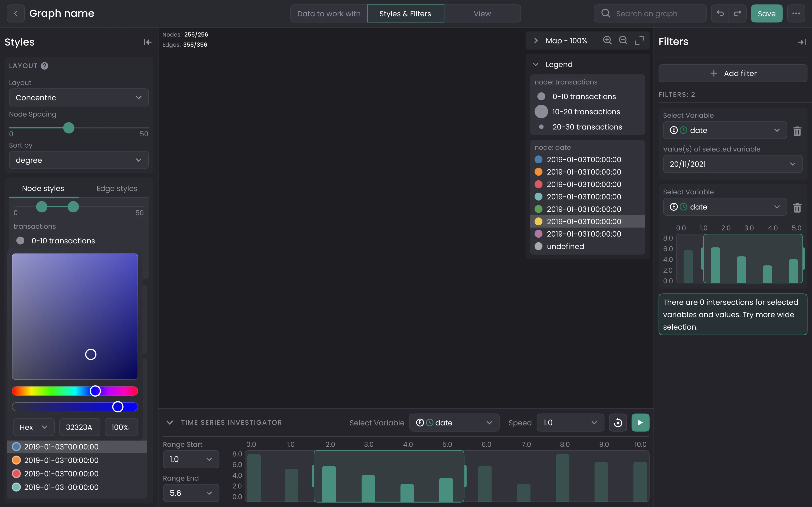Delete the first date filter
Screen dimensions: 812x507
coord(797,131)
